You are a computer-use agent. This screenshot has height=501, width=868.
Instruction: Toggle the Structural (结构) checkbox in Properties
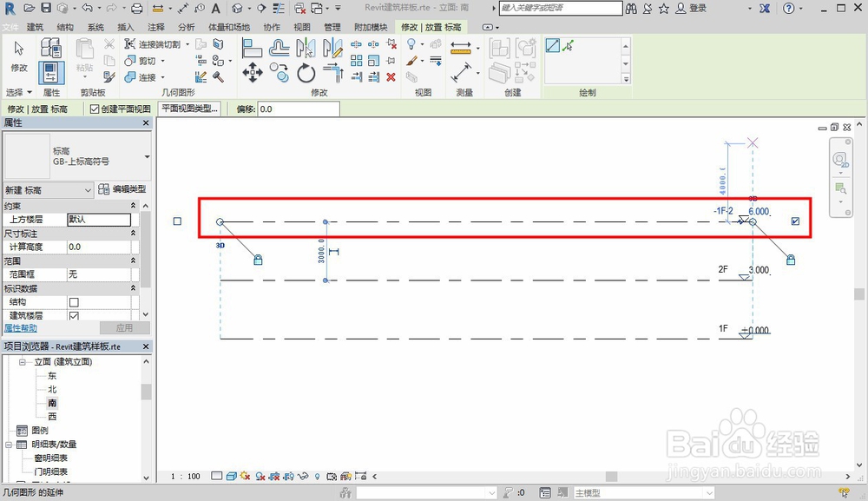[x=74, y=302]
